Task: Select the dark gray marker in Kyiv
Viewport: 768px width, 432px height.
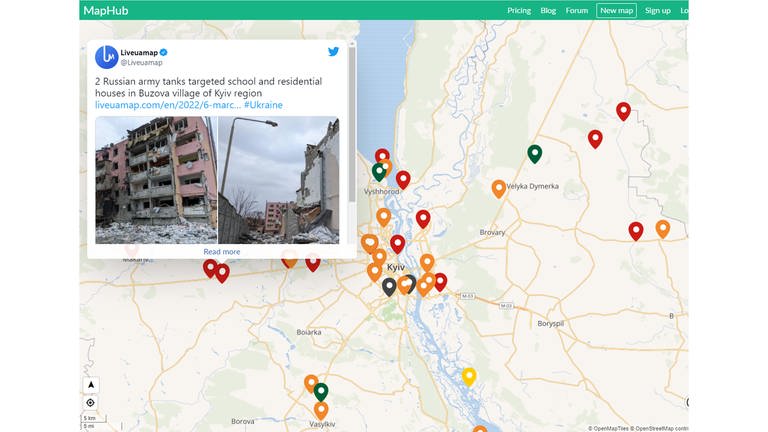Action: 389,287
